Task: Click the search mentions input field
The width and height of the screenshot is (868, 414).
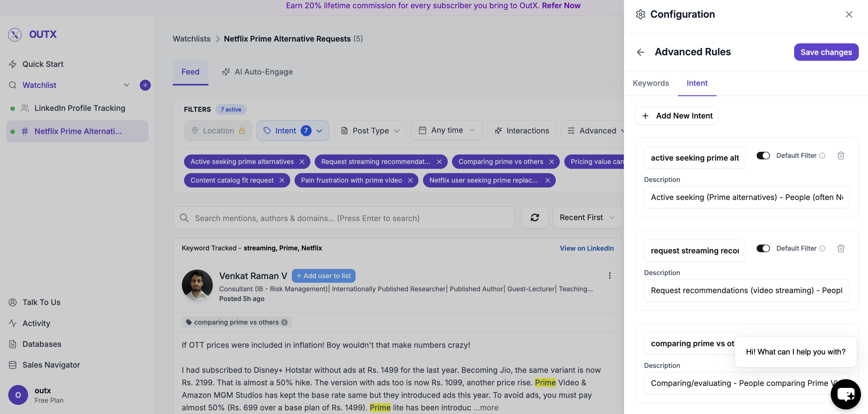Action: [344, 218]
